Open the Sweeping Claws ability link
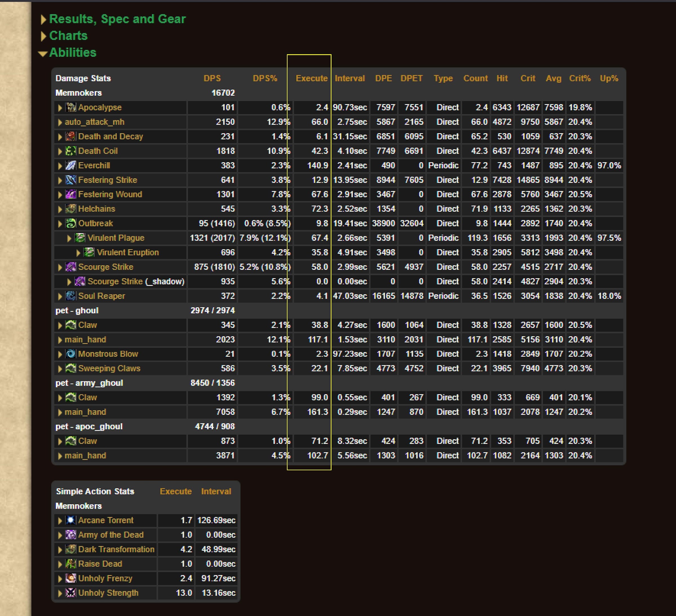Screen dimensions: 676x616 pos(109,369)
